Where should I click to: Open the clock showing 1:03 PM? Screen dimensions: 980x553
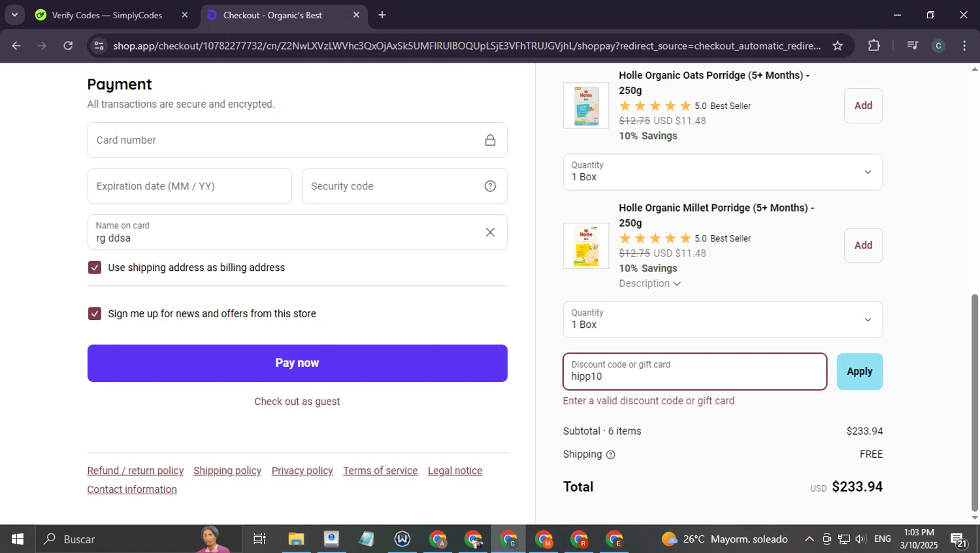(x=919, y=539)
